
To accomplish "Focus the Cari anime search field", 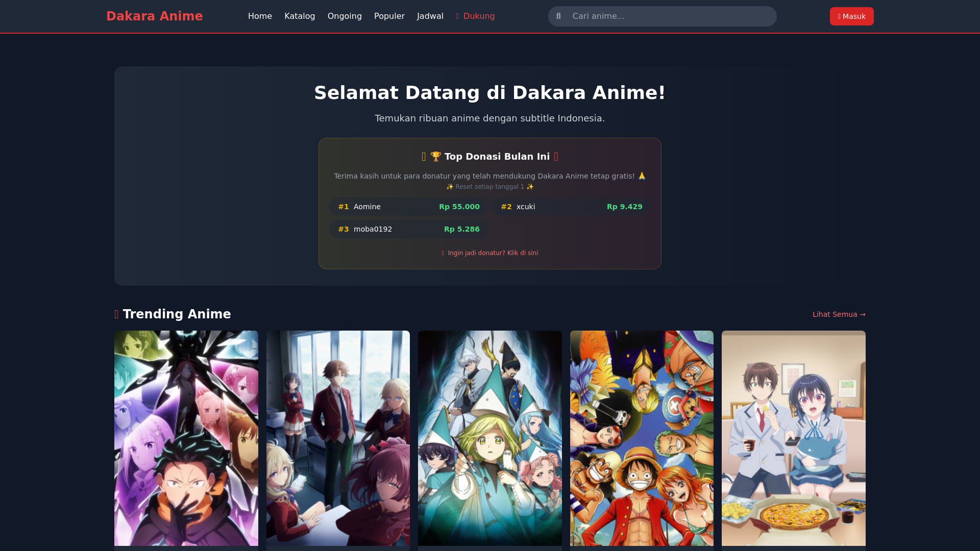I will (663, 16).
